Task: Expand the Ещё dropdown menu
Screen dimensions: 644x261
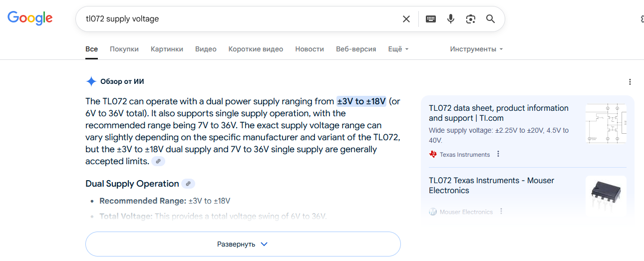Action: [x=398, y=49]
